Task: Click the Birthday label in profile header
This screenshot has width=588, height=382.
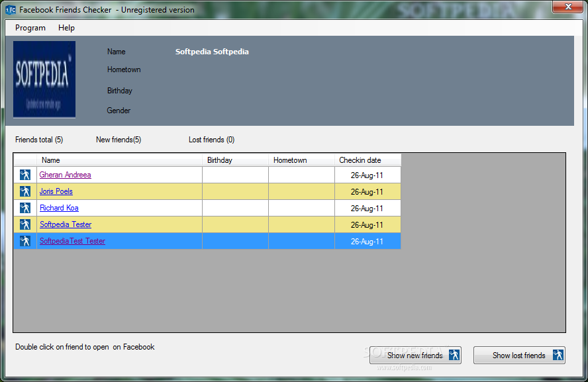Action: click(120, 91)
